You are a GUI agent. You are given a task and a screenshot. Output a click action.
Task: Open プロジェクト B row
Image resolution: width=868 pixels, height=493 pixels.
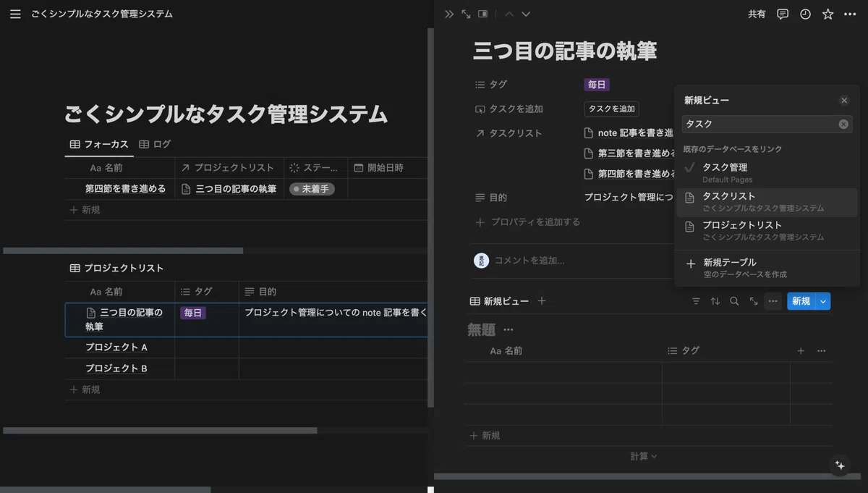click(x=116, y=368)
